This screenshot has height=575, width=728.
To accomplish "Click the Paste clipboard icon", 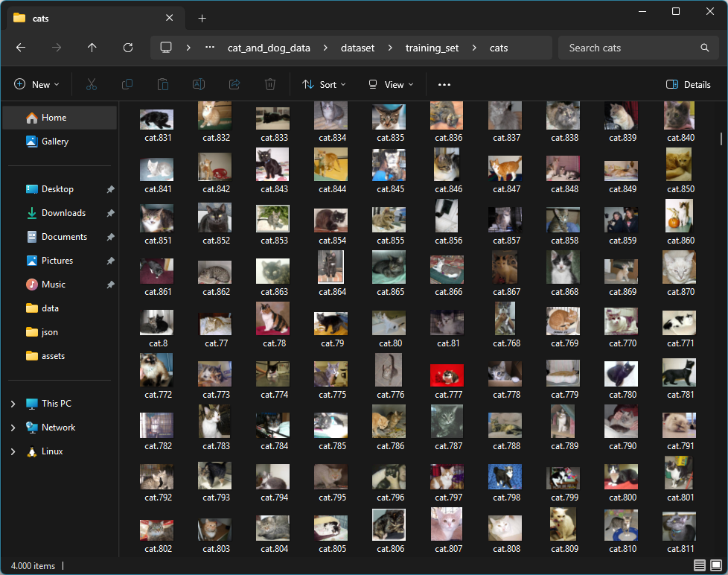I will tap(163, 85).
